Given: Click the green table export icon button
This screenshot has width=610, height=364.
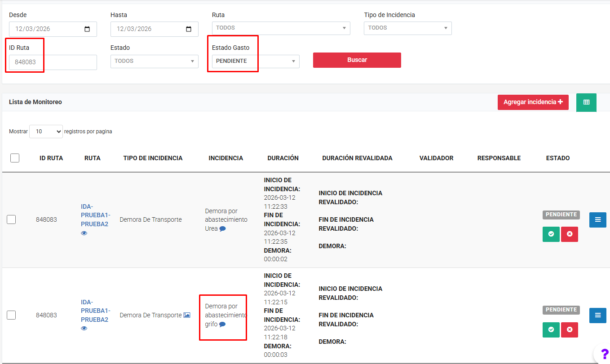Looking at the screenshot, I should (586, 102).
